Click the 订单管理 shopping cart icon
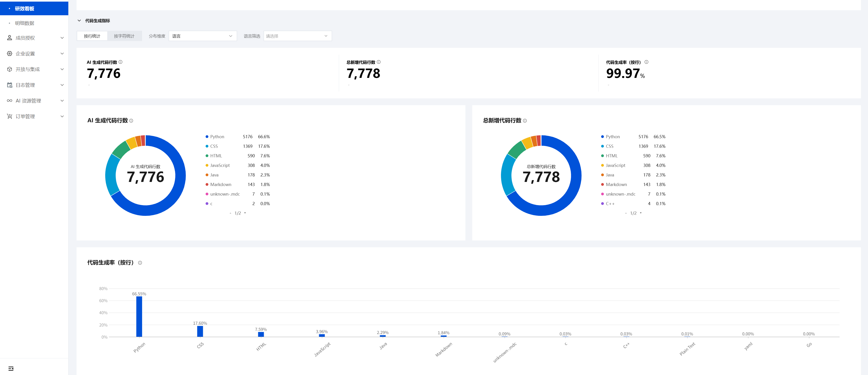The image size is (868, 375). pos(9,117)
